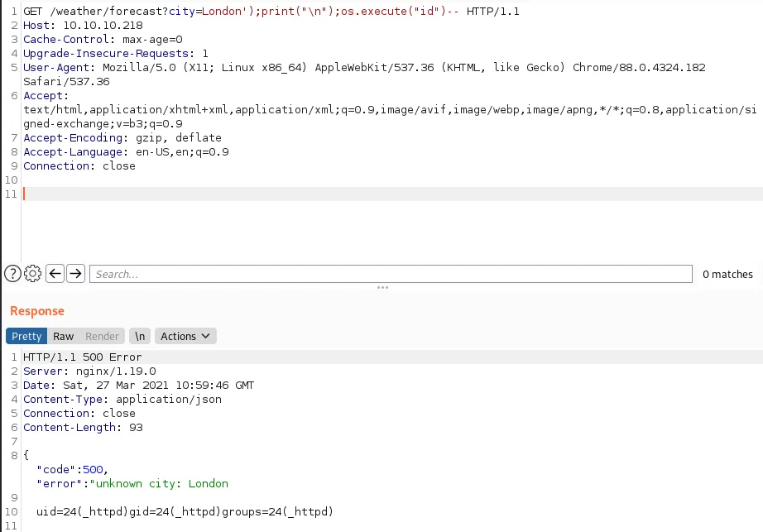Click the '"code":500,' JSON line

(x=72, y=470)
